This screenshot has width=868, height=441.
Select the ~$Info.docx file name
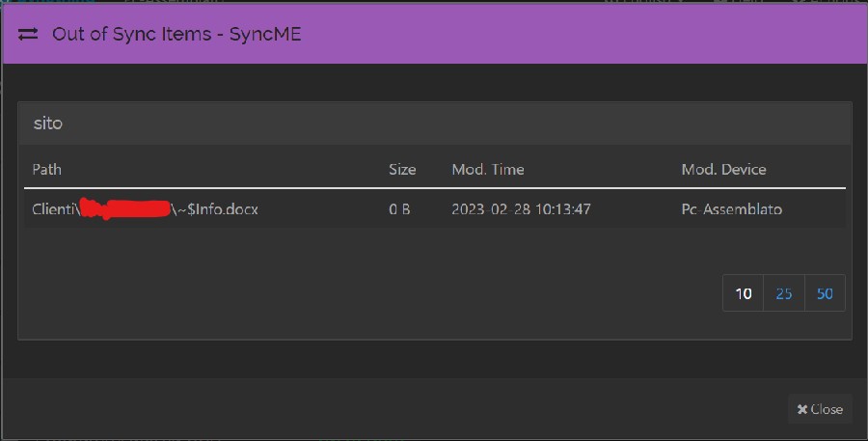click(218, 208)
